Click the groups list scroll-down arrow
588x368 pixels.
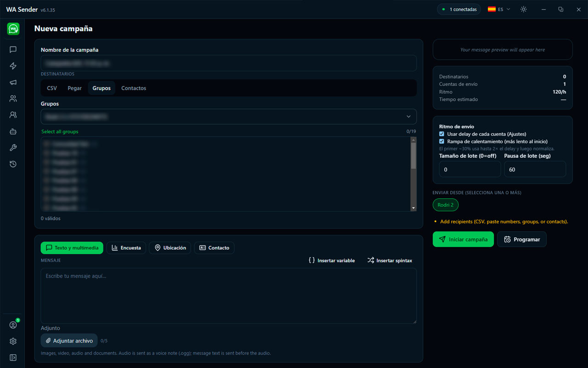413,208
